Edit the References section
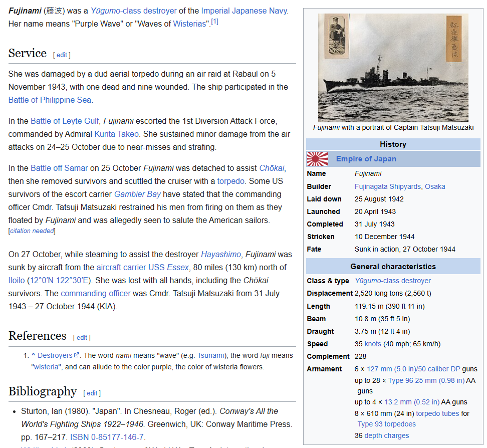487x448 pixels. tap(82, 338)
